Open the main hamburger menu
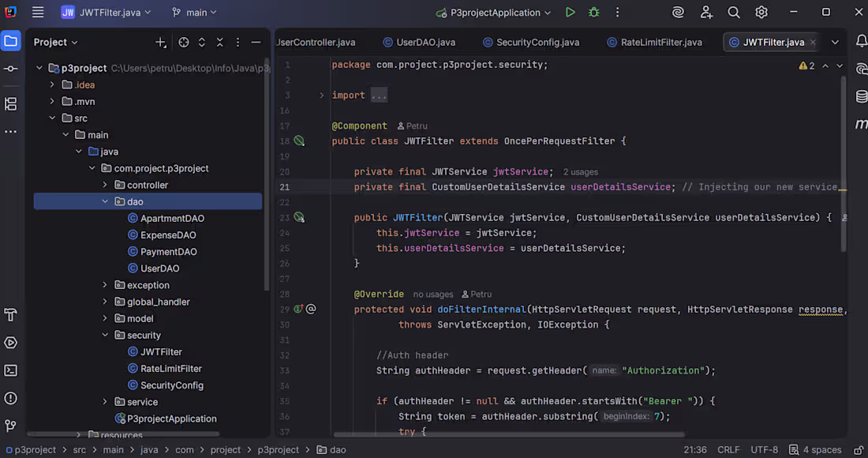 [x=38, y=12]
